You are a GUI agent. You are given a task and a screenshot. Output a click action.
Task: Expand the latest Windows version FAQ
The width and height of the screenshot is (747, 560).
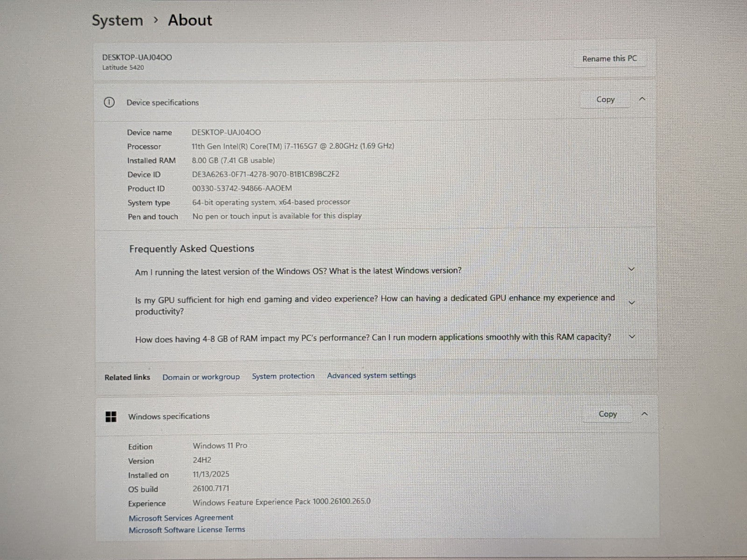click(631, 269)
